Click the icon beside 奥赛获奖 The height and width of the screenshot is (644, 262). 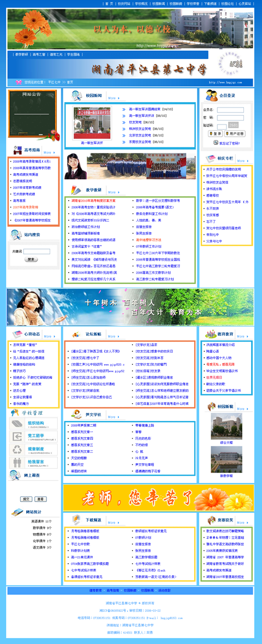pyautogui.click(x=211, y=519)
